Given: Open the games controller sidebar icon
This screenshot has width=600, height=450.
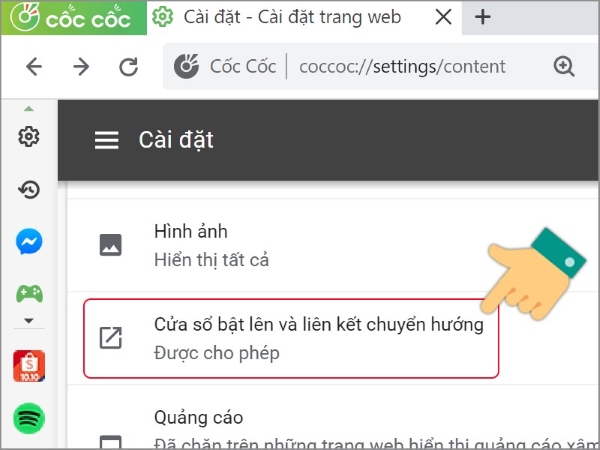Looking at the screenshot, I should (x=29, y=294).
